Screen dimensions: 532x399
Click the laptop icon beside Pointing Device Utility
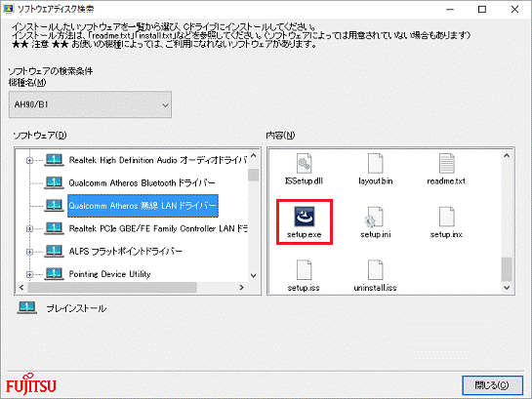54,273
